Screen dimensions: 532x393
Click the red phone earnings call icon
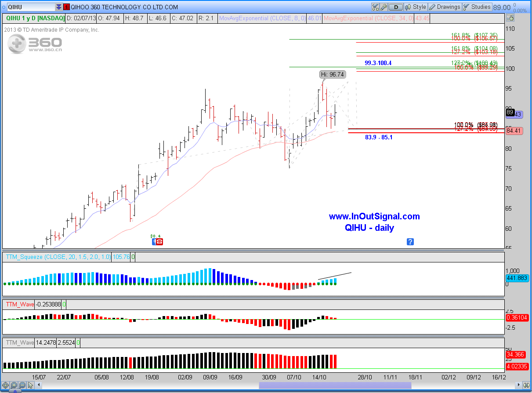pos(159,242)
